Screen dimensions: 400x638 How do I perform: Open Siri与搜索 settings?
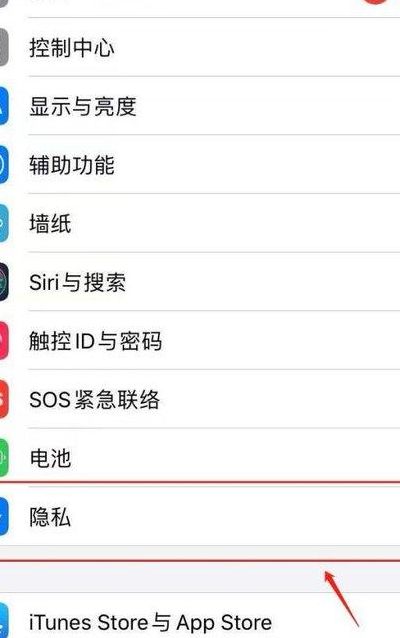pyautogui.click(x=200, y=282)
